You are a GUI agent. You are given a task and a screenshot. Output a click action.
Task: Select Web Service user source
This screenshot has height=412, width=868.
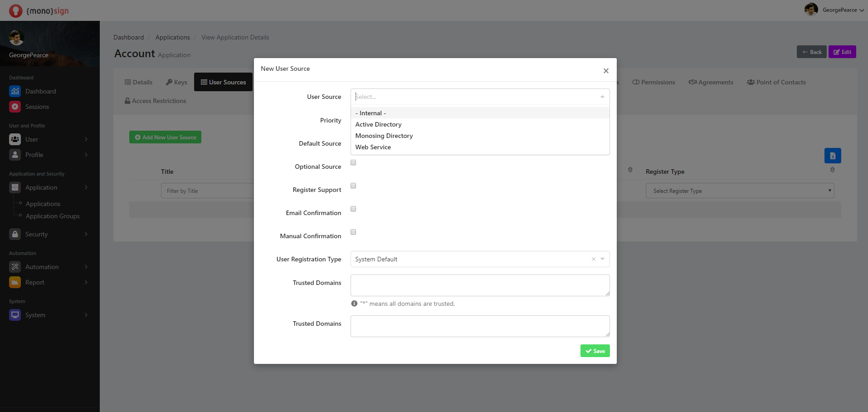480,147
